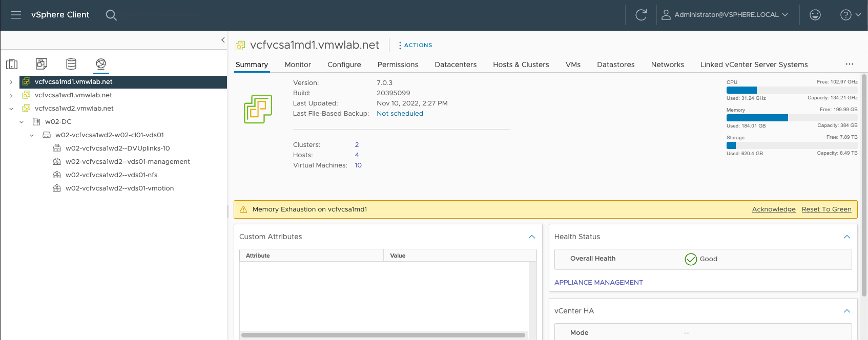Switch to Hosts and Clusters inventory view

click(12, 64)
